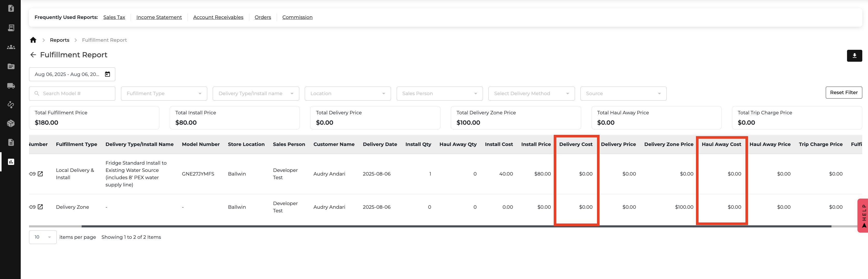The height and width of the screenshot is (279, 868).
Task: Click the Delivery Zone Price column header
Action: (669, 144)
